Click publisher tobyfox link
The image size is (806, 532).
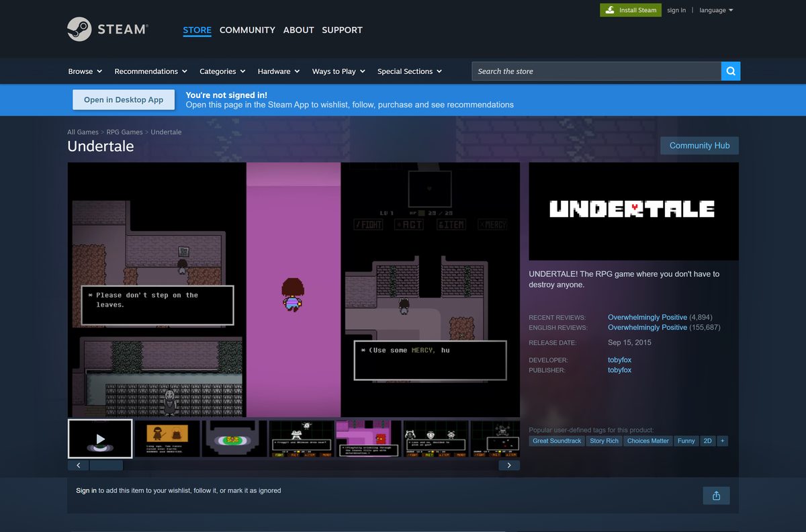point(619,370)
